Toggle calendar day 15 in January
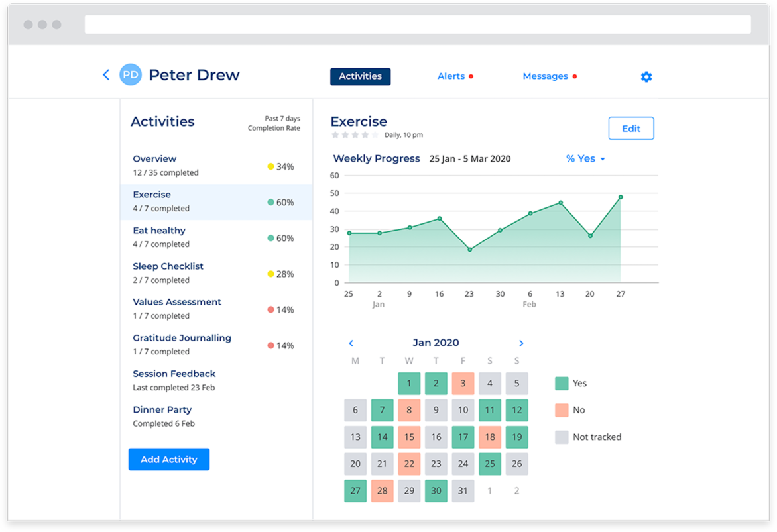777x532 pixels. tap(409, 437)
